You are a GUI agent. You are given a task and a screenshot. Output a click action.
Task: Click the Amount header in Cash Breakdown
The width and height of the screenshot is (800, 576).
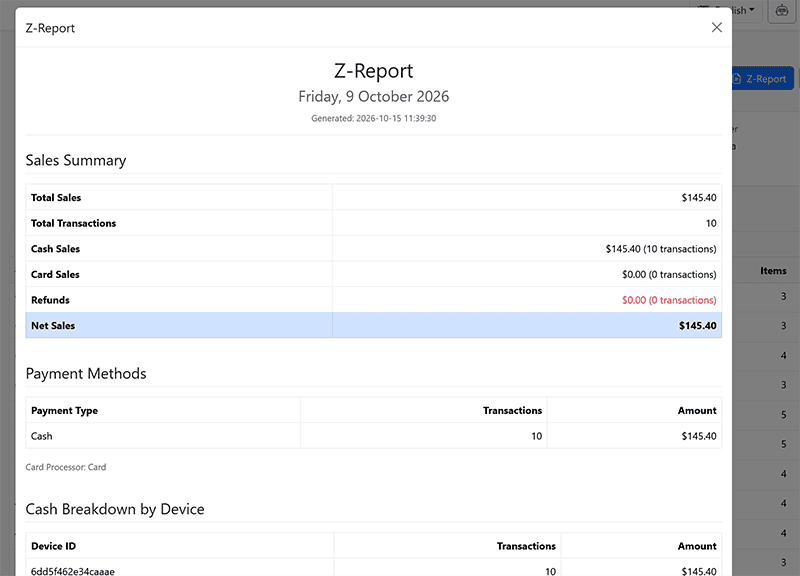coord(697,546)
